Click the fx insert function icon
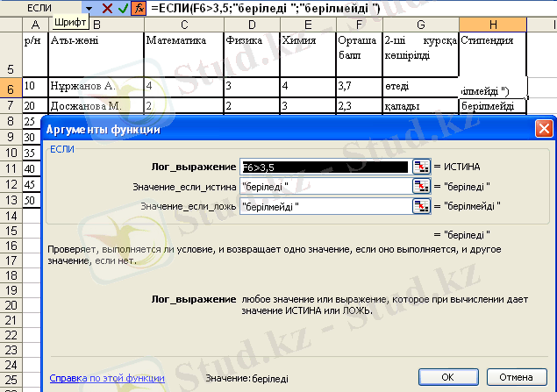557x392 pixels. pyautogui.click(x=139, y=8)
